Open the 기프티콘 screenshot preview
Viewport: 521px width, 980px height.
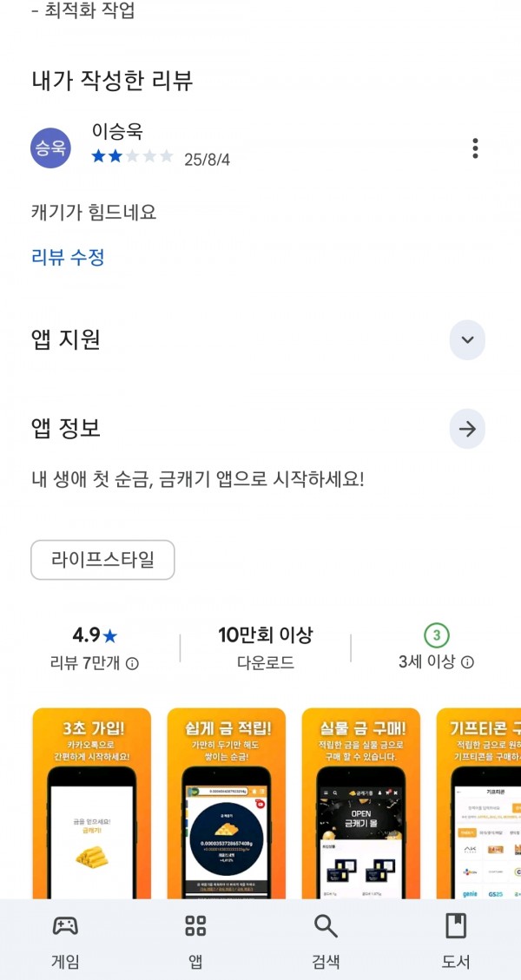478,804
